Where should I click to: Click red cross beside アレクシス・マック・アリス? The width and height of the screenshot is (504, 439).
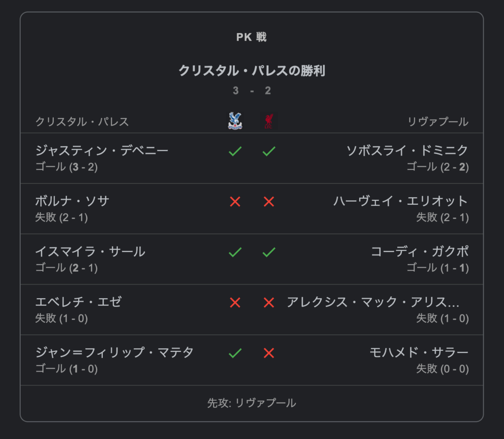[x=269, y=302]
